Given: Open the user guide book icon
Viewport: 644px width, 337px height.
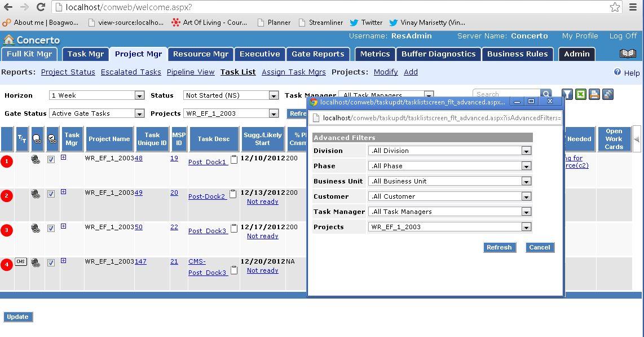Looking at the screenshot, I should [x=628, y=54].
